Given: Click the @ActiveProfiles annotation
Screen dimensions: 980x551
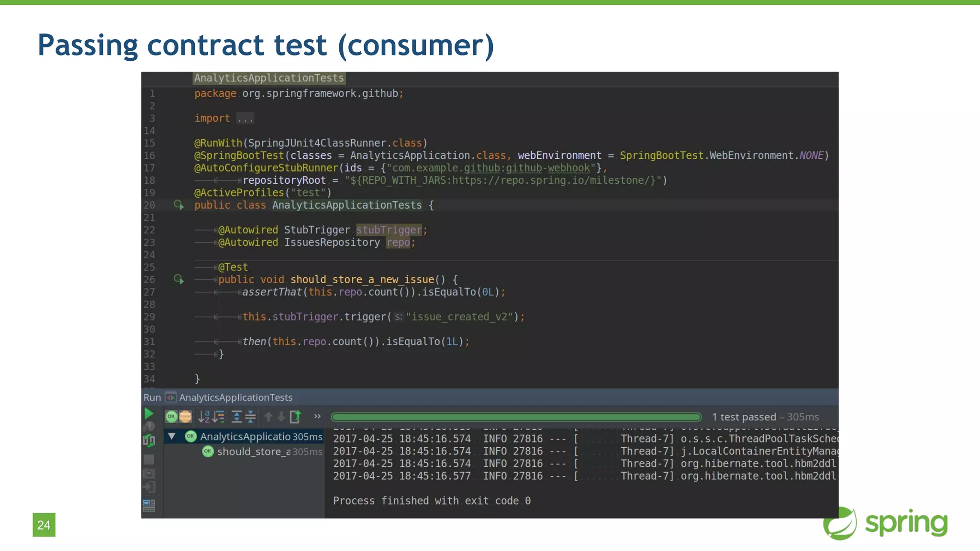Looking at the screenshot, I should [239, 193].
